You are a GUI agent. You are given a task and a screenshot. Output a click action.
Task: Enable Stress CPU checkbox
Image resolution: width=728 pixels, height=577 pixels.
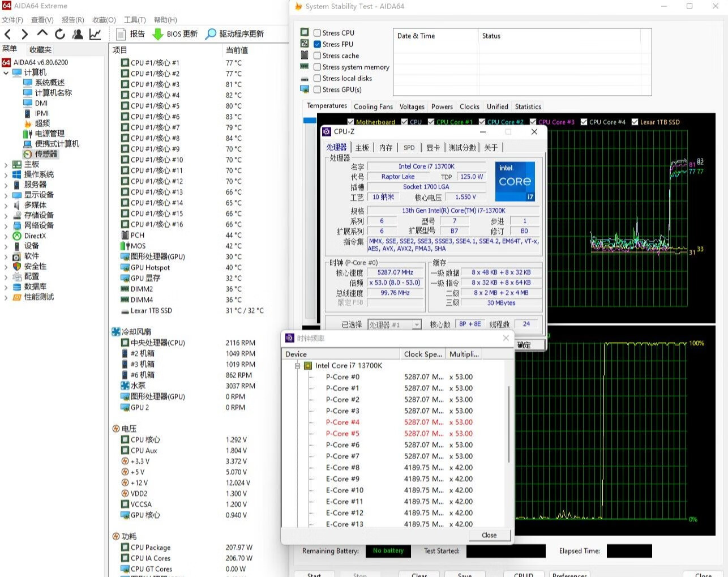(x=318, y=33)
